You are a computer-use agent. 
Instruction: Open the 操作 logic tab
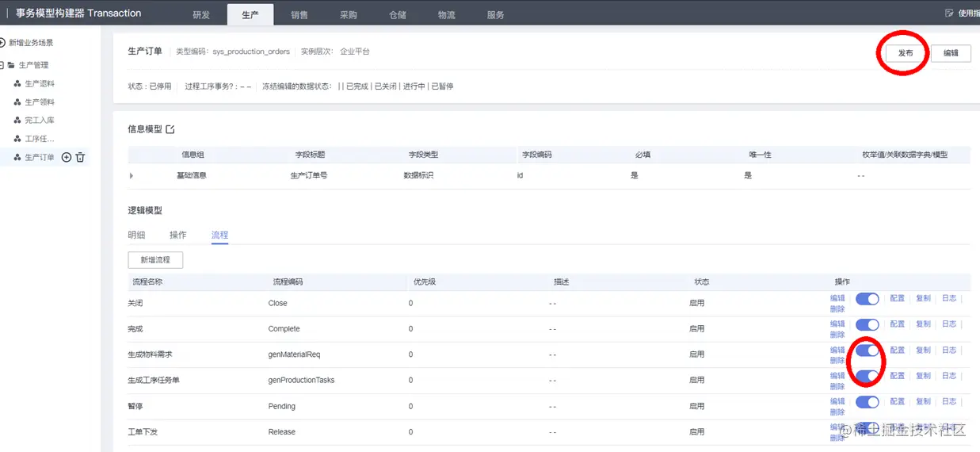(x=178, y=235)
